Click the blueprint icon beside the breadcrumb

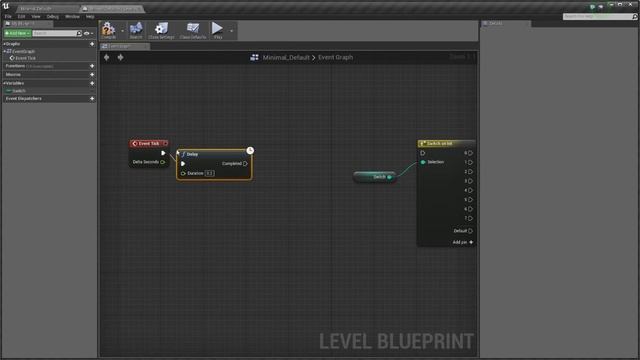tap(254, 58)
